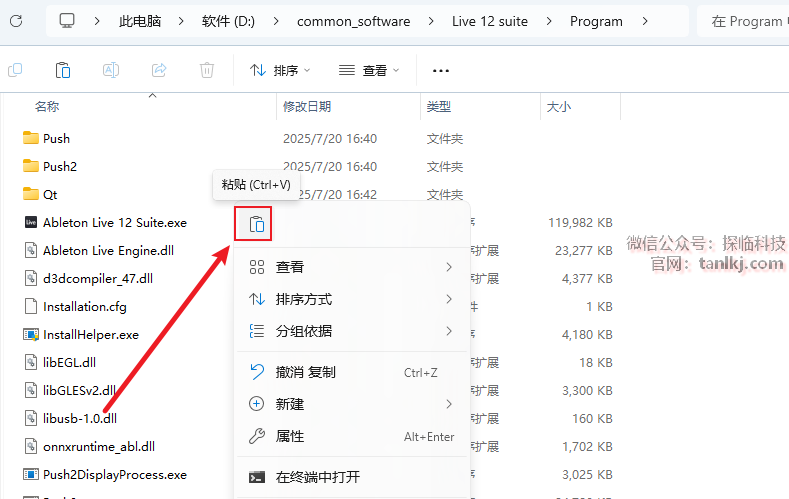Click Push folder date 2025/7/20 16:40
The width and height of the screenshot is (789, 499).
coord(330,138)
